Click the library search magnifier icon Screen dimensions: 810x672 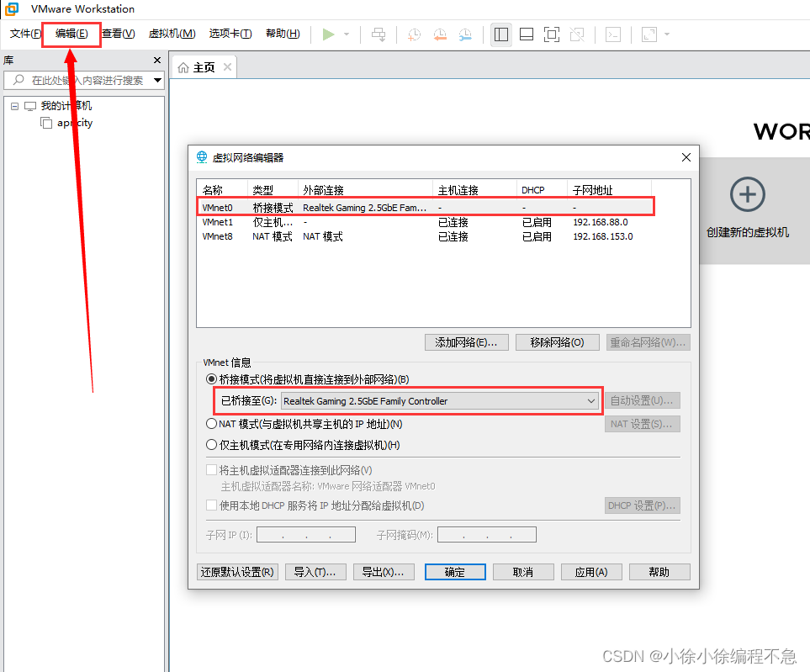point(19,80)
